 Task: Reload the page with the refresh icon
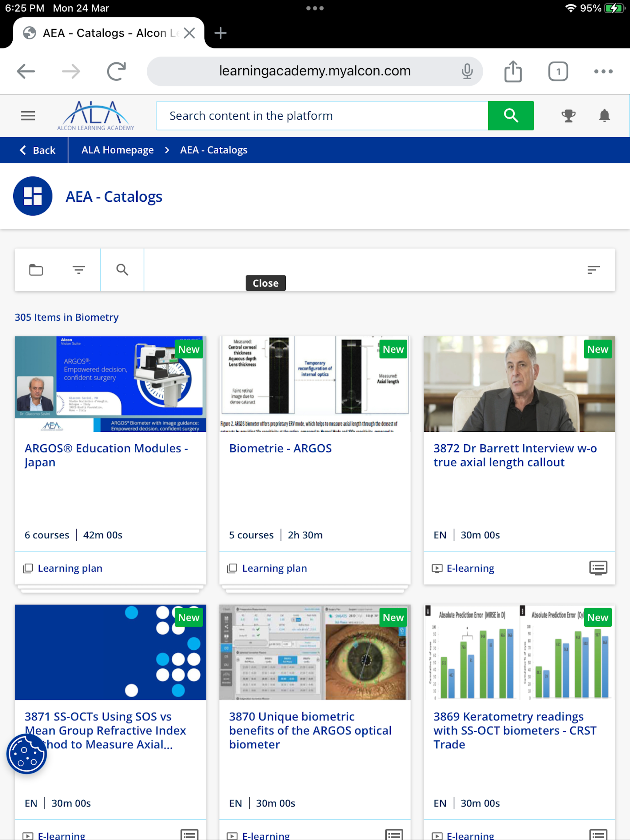click(116, 71)
